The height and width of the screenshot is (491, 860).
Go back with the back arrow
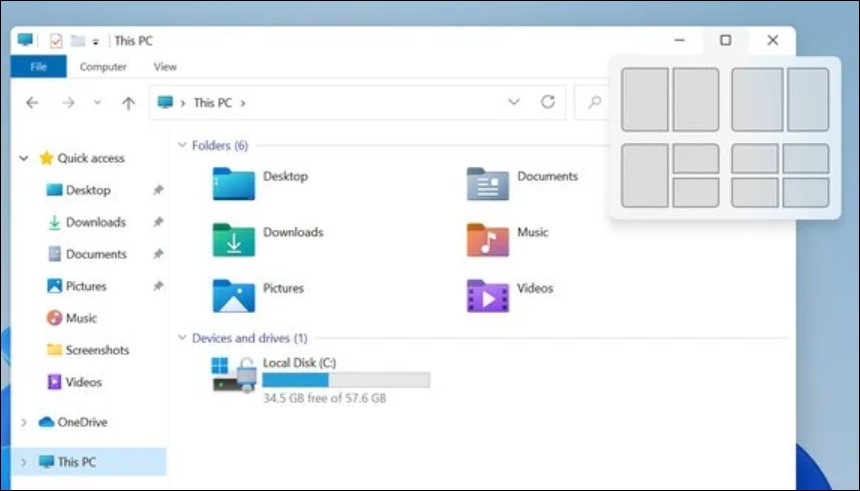pos(32,103)
